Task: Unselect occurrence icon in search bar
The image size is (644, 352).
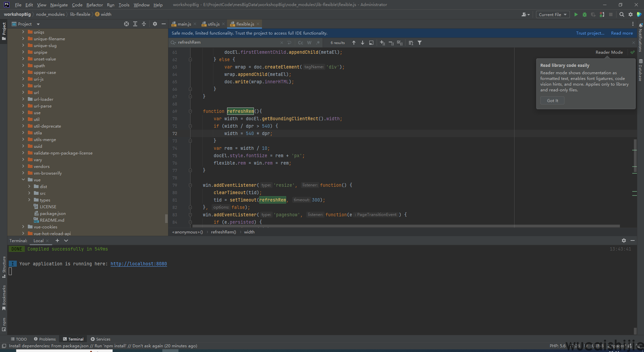Action: 391,43
